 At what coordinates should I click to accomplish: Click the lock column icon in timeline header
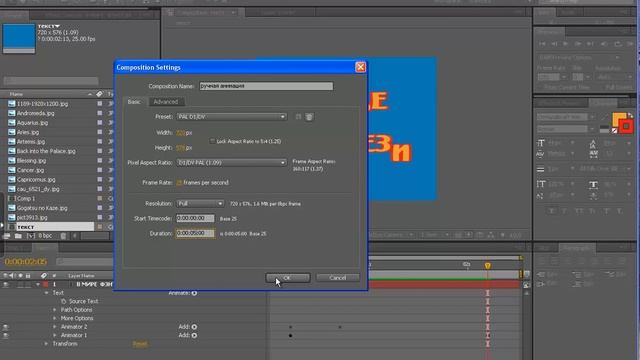pyautogui.click(x=28, y=276)
